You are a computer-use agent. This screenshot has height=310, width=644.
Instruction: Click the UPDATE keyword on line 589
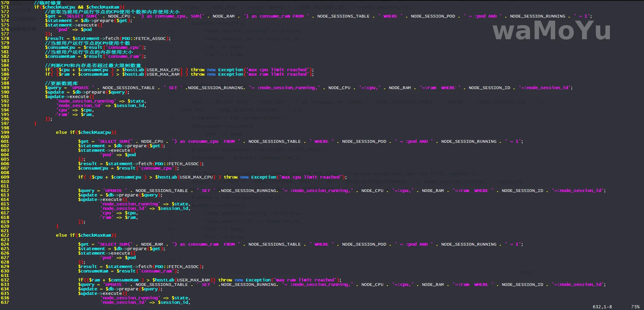[x=81, y=88]
